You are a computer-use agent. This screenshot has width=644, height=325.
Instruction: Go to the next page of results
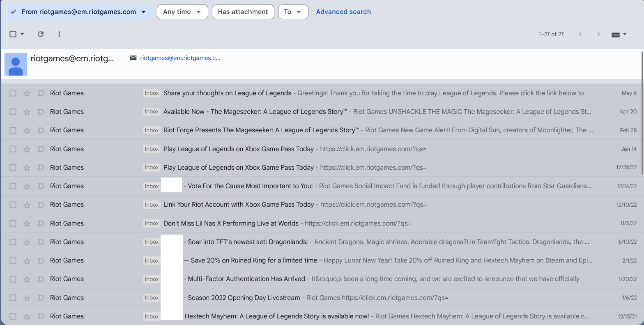point(598,34)
